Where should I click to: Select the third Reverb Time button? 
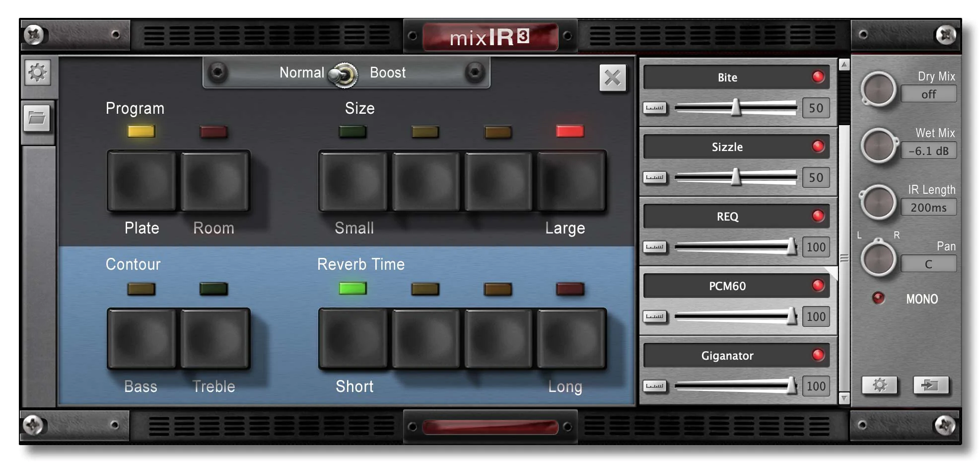(x=498, y=339)
